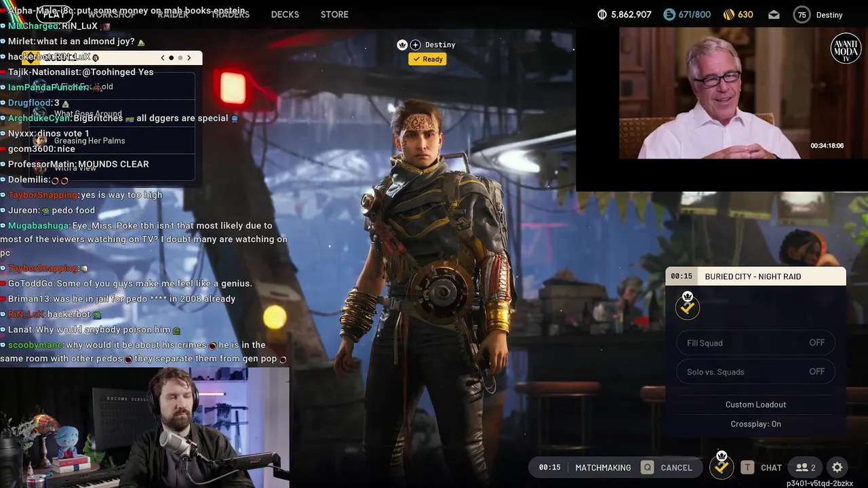This screenshot has width=868, height=488.
Task: Open the DECKS tab
Action: 285,14
